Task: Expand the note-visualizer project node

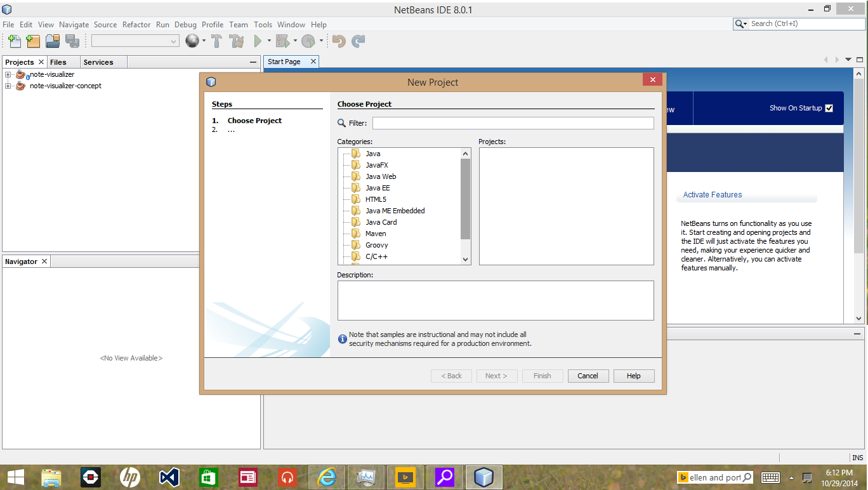Action: click(8, 75)
